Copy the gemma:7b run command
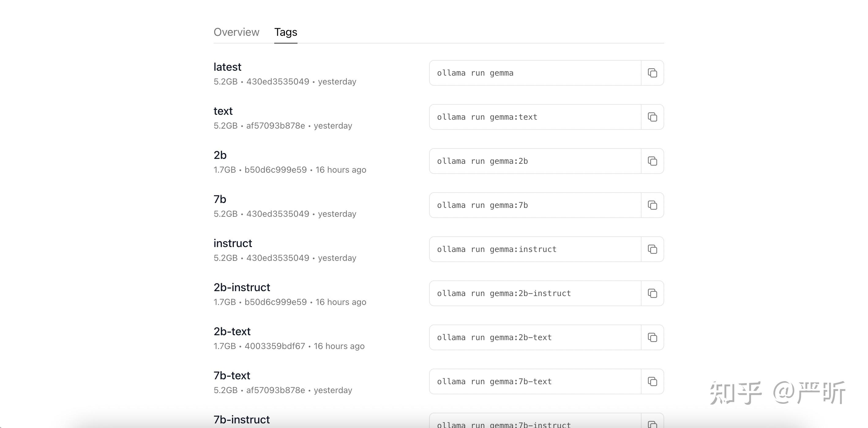This screenshot has height=428, width=868. (652, 205)
